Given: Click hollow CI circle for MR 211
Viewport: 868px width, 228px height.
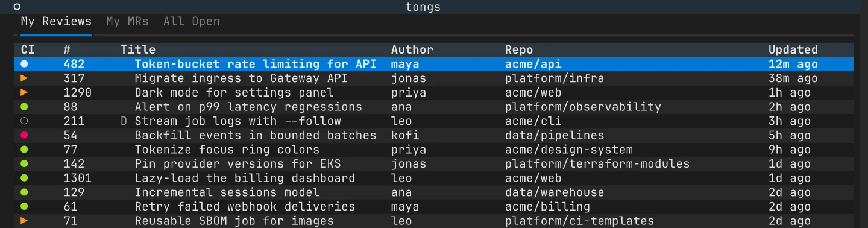Looking at the screenshot, I should (x=24, y=121).
